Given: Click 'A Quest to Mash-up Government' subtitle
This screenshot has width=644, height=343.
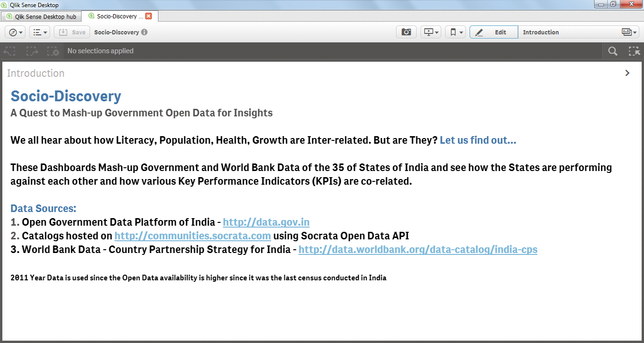Looking at the screenshot, I should click(141, 113).
